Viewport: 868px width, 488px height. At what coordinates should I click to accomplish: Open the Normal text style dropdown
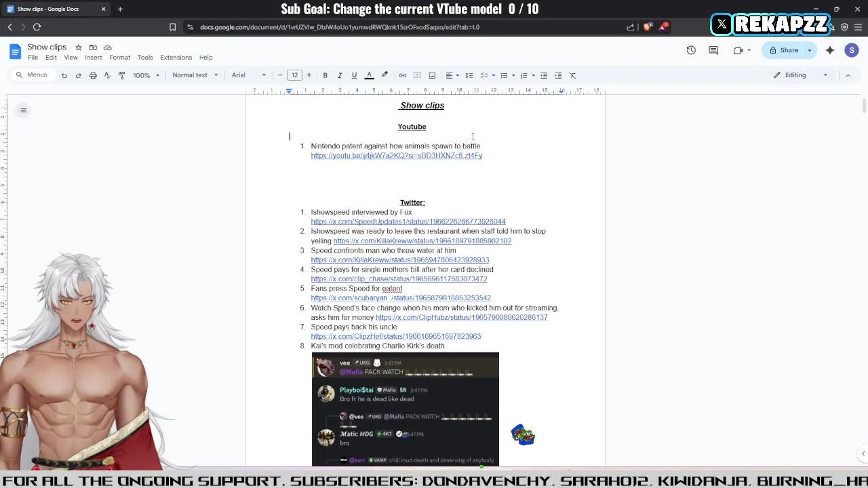coord(195,75)
